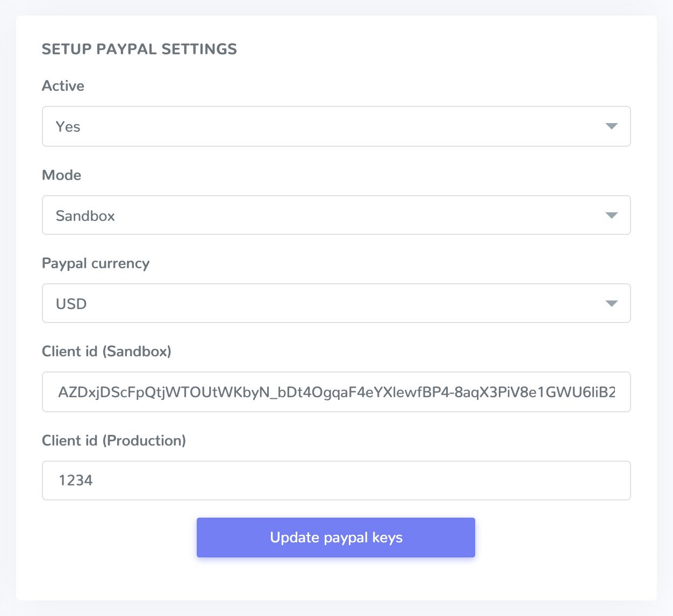Viewport: 673px width, 616px height.
Task: Click the Client id (Production) label
Action: (x=114, y=441)
